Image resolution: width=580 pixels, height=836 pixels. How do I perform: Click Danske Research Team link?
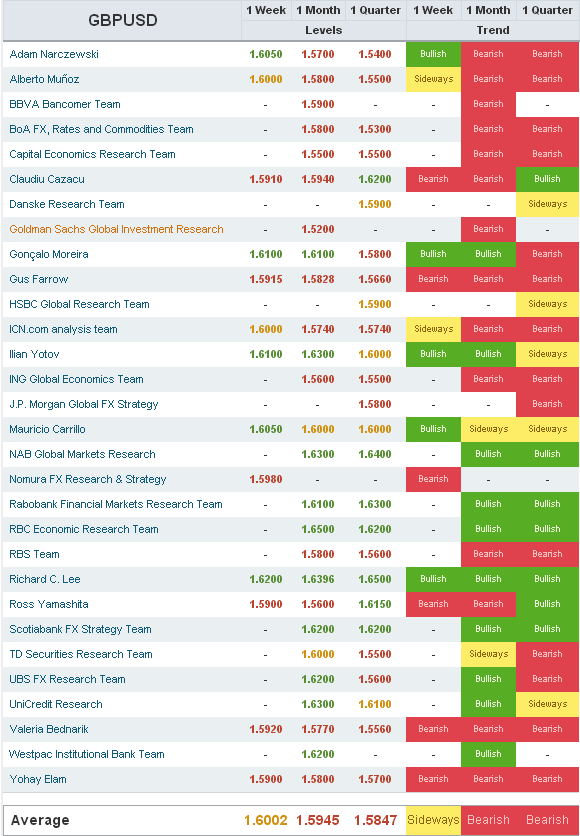point(67,205)
